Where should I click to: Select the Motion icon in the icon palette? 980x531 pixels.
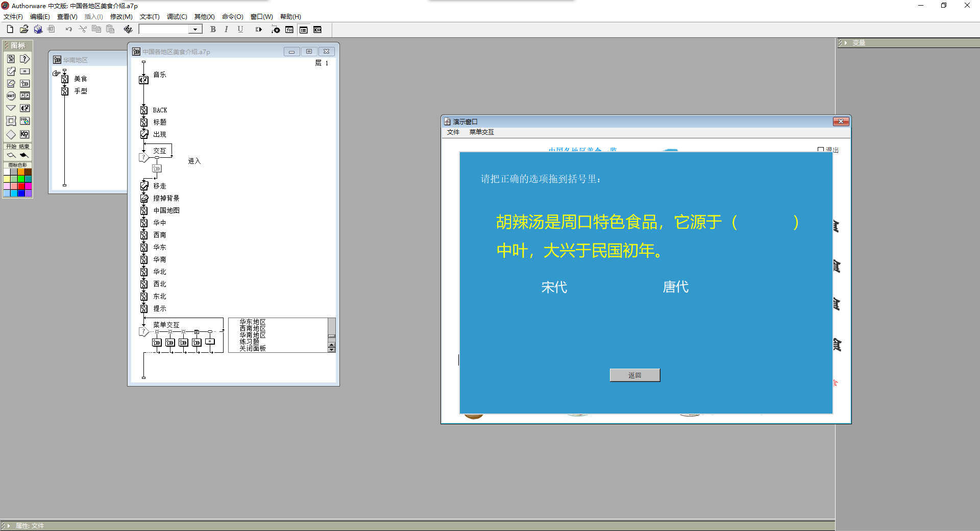[x=11, y=71]
